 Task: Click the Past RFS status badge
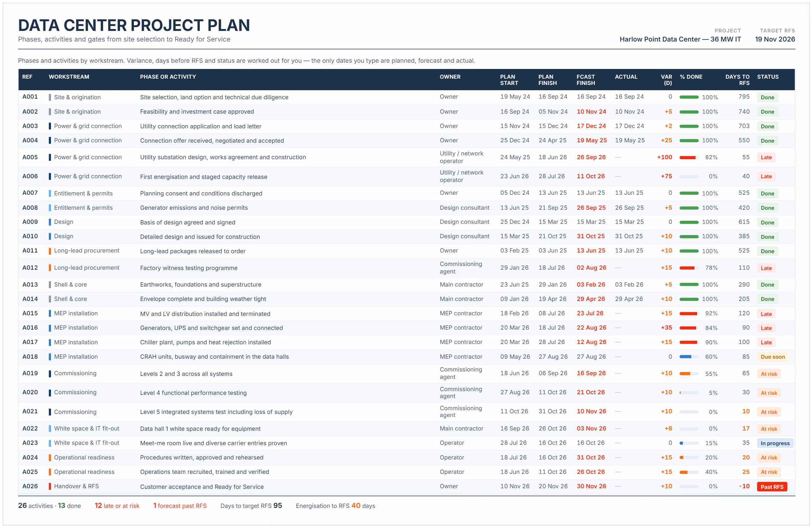point(772,487)
